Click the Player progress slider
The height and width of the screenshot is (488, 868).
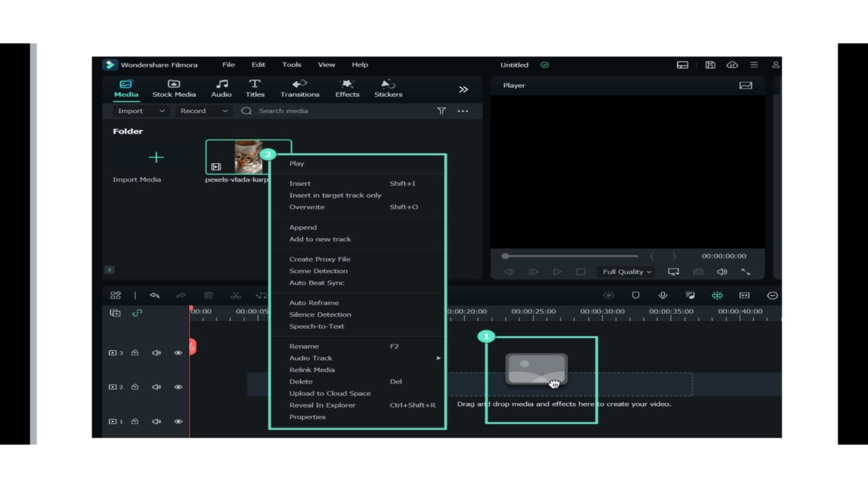[571, 256]
